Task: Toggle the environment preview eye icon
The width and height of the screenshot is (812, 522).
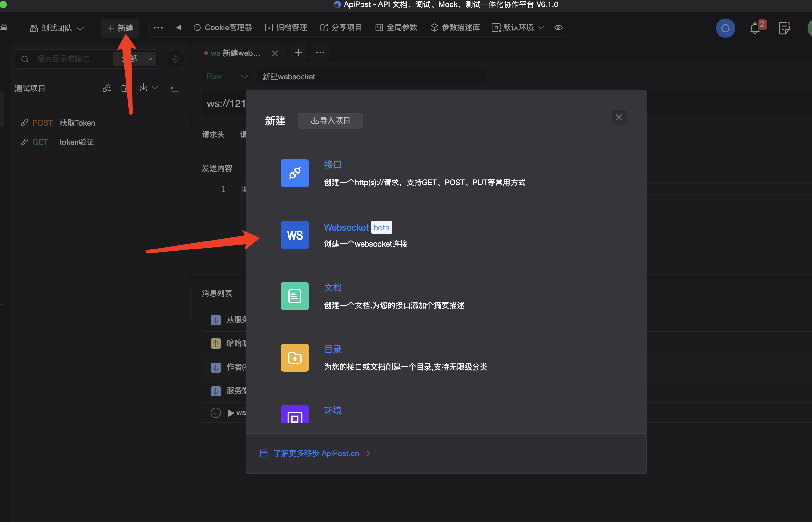Action: click(558, 28)
